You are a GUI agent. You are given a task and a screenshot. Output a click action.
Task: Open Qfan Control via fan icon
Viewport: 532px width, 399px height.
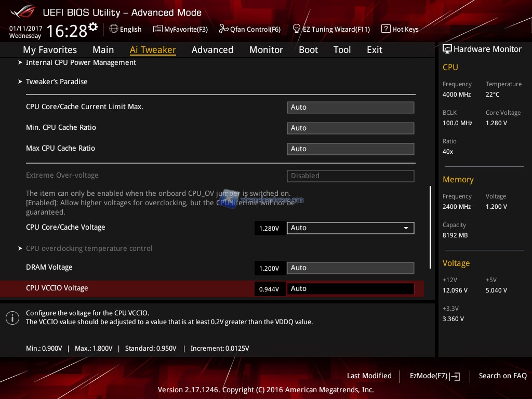coord(223,29)
